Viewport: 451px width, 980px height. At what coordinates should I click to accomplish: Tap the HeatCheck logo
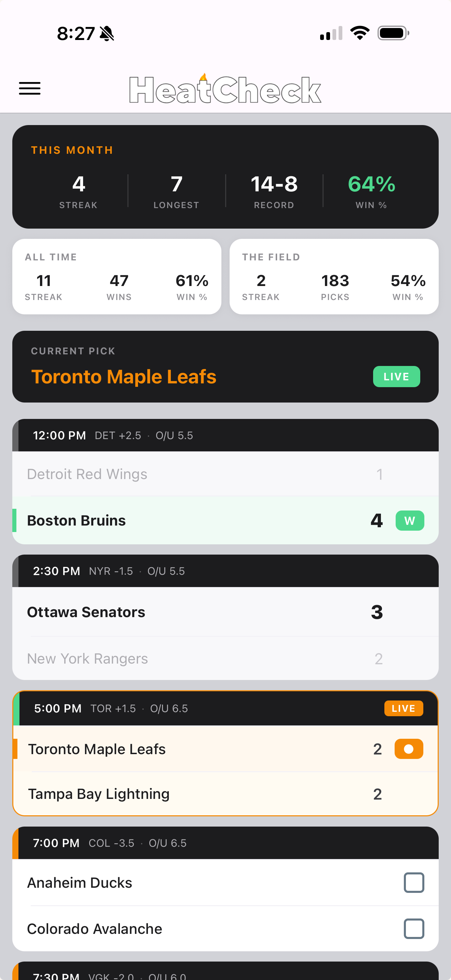click(x=225, y=89)
